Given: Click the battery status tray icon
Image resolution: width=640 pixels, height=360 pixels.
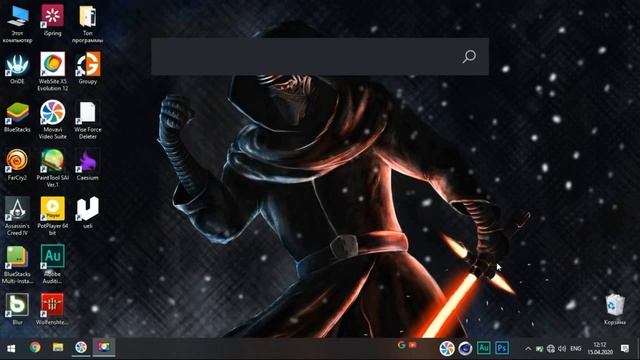Looking at the screenshot, I should 539,349.
